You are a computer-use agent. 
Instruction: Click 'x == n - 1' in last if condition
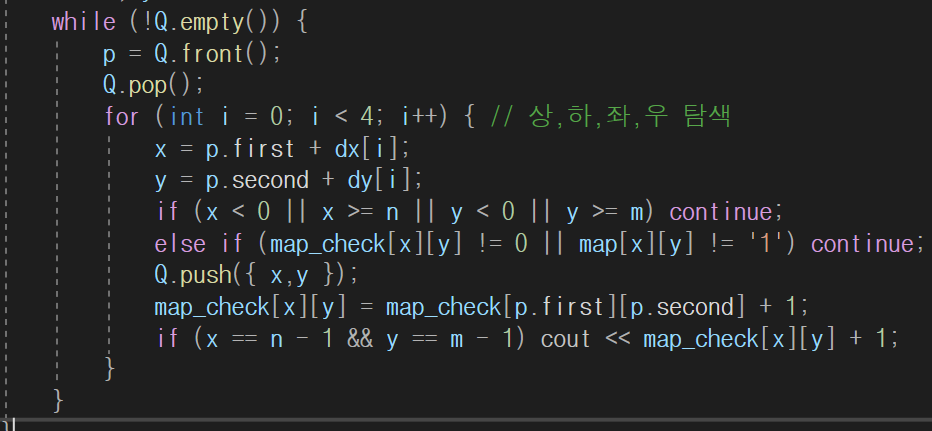270,339
